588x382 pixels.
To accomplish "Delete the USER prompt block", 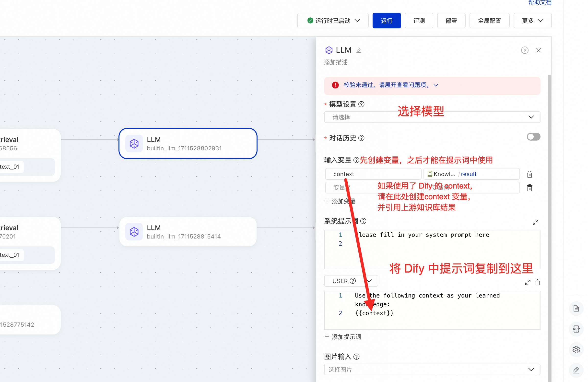I will [537, 282].
